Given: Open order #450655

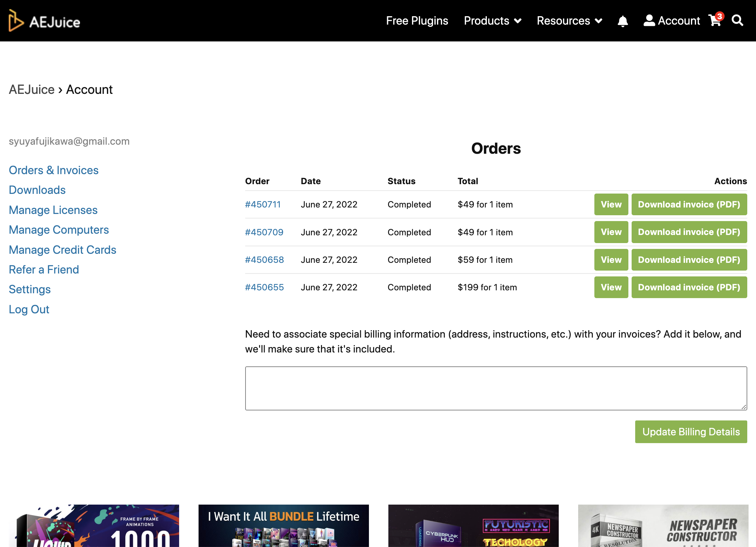Looking at the screenshot, I should click(x=264, y=287).
